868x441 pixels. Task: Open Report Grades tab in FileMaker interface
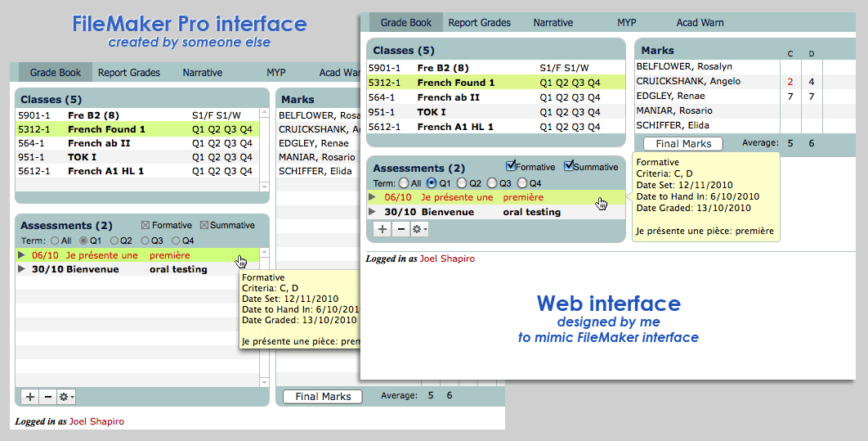(129, 73)
